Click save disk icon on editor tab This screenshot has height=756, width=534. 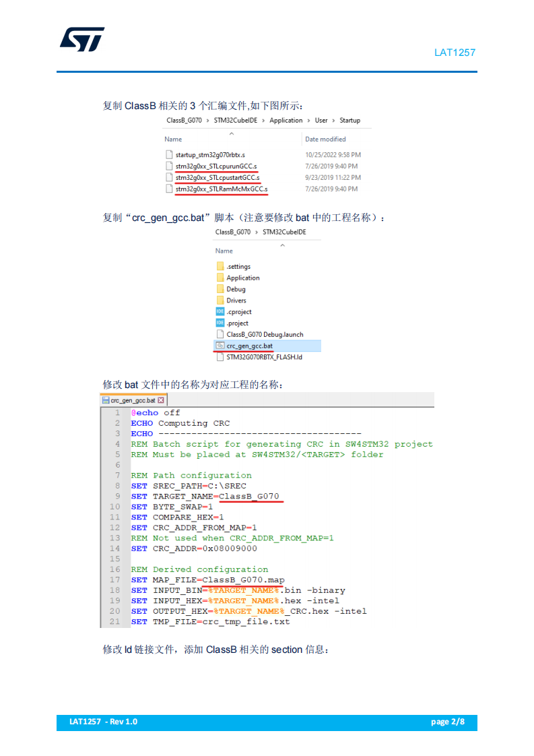[106, 400]
